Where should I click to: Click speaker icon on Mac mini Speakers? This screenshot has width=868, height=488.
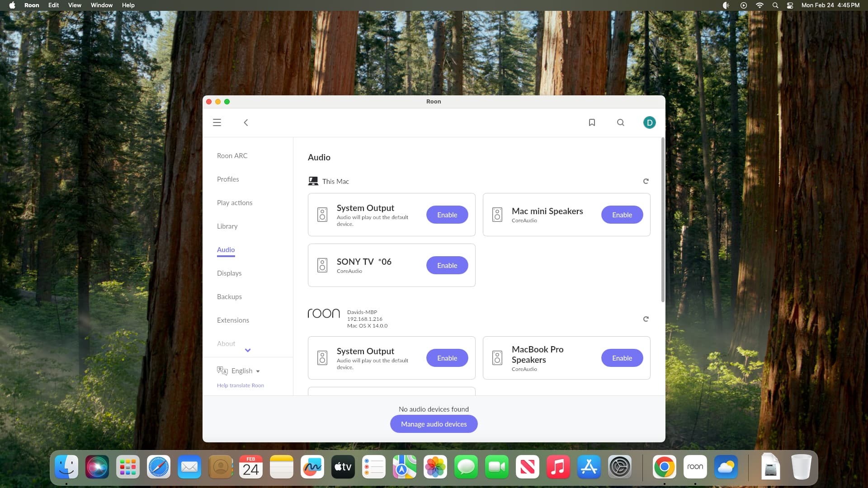pos(497,215)
